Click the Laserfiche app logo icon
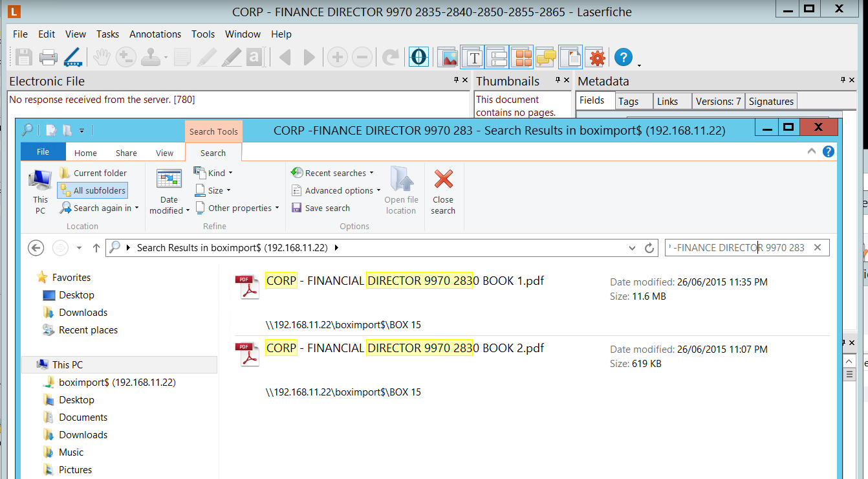 pyautogui.click(x=16, y=11)
